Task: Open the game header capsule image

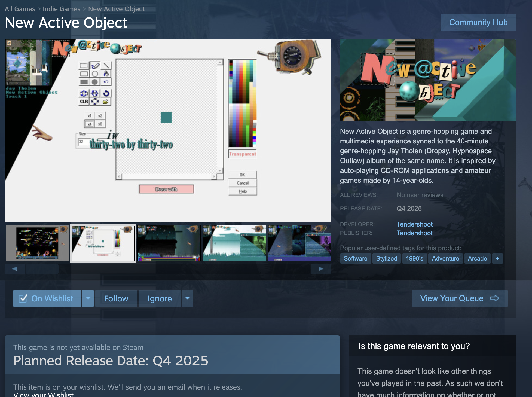Action: (x=428, y=80)
